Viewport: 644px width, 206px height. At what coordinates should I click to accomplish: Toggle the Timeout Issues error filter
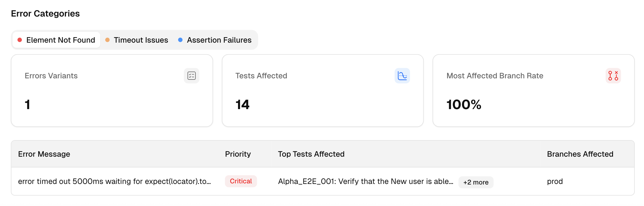(141, 40)
